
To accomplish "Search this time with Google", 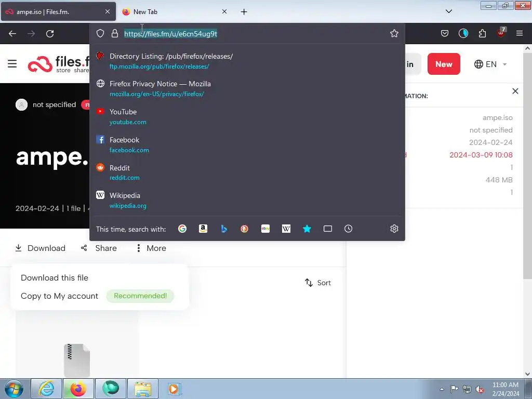I will (182, 229).
